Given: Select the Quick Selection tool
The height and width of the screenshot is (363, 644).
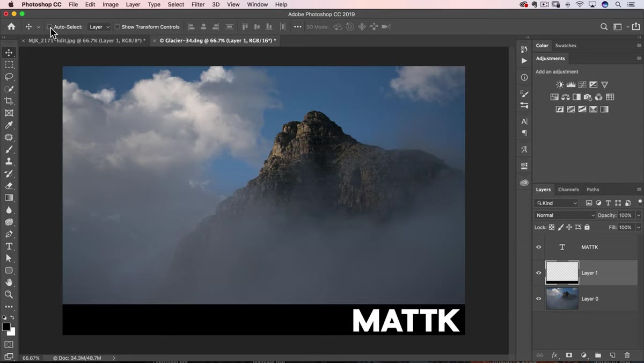Looking at the screenshot, I should coord(9,89).
